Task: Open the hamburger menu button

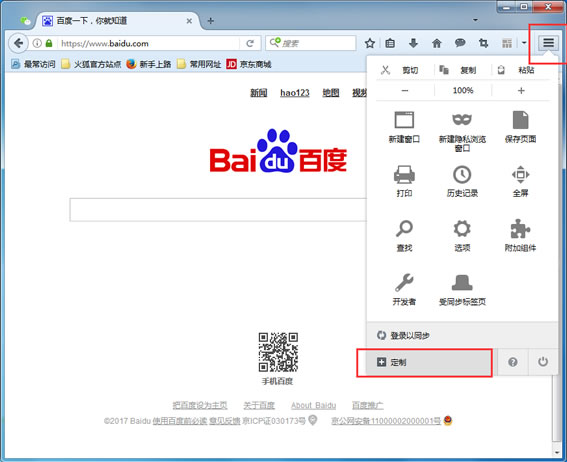Action: click(x=548, y=43)
